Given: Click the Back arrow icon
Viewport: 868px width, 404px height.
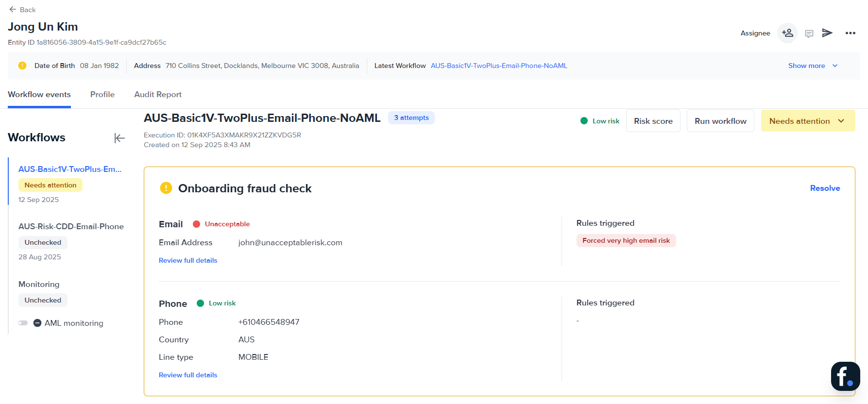Looking at the screenshot, I should pyautogui.click(x=13, y=10).
